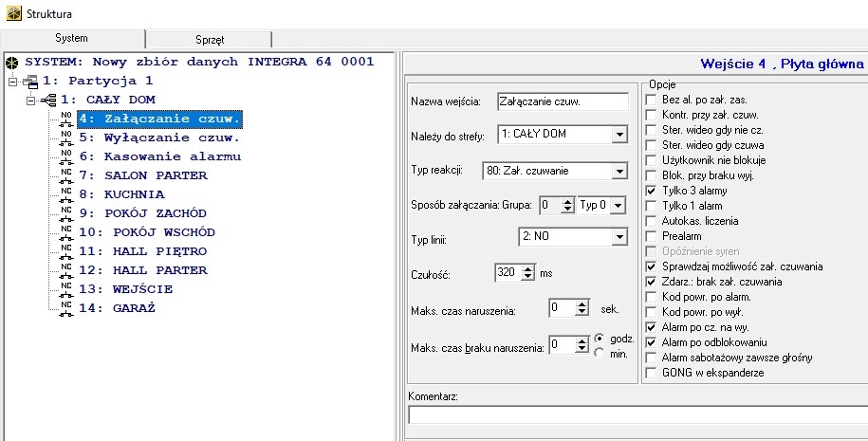
Task: Open the Typ 0 arming mode dropdown
Action: [619, 205]
